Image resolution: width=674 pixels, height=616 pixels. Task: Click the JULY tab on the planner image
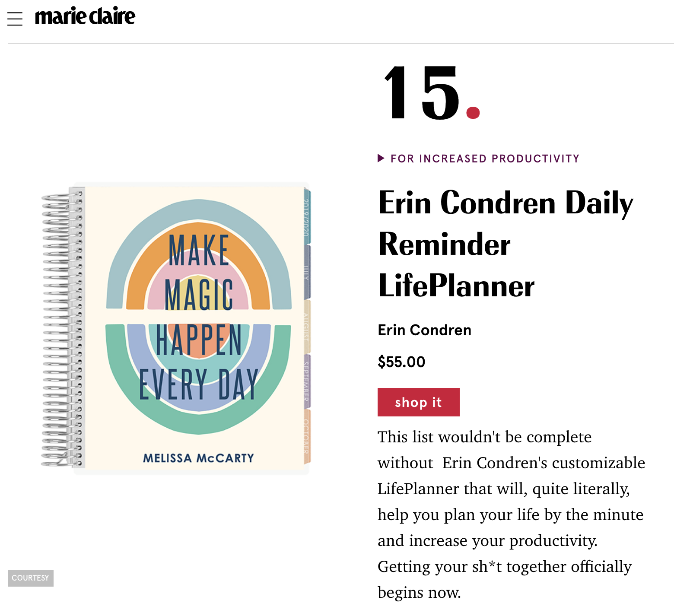(307, 272)
